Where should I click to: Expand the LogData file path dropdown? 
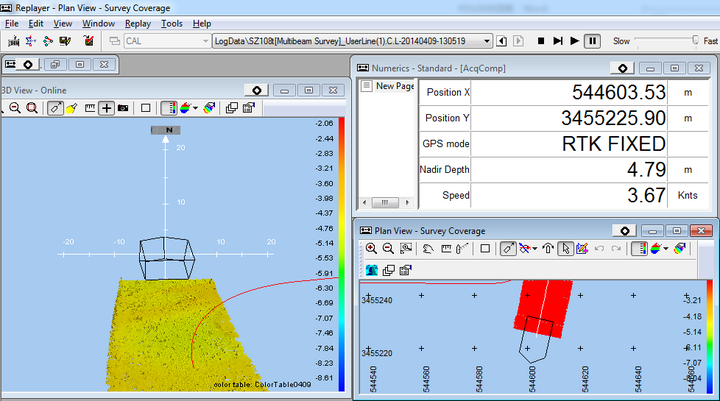pos(487,41)
